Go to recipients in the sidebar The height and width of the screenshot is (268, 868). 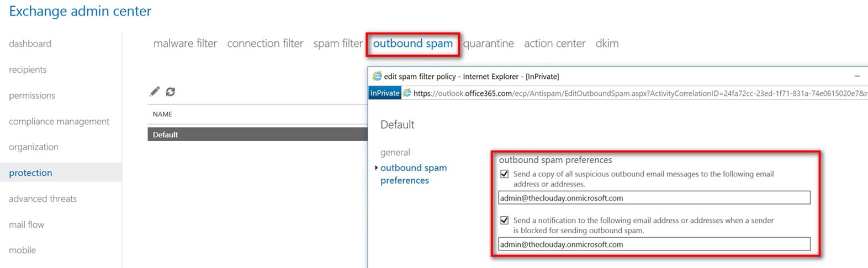[28, 69]
